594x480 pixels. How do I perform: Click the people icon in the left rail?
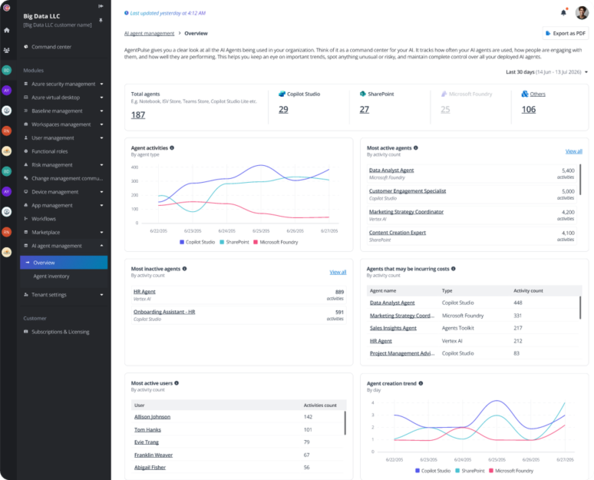[7, 50]
